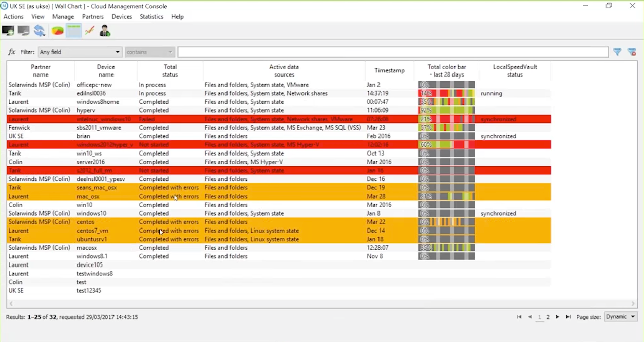The height and width of the screenshot is (342, 644).
Task: Select device 'deelnsl0001_ypesv'
Action: (x=101, y=179)
